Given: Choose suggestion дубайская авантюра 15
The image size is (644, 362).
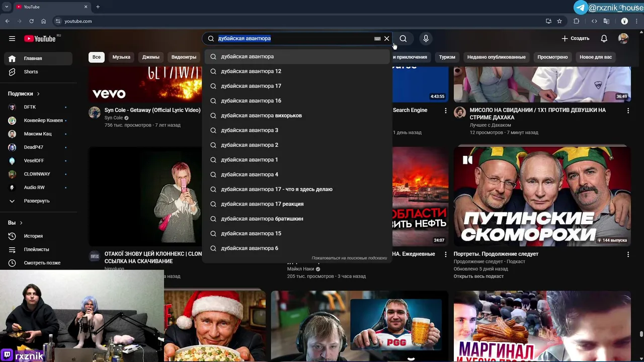Looking at the screenshot, I should click(x=297, y=234).
